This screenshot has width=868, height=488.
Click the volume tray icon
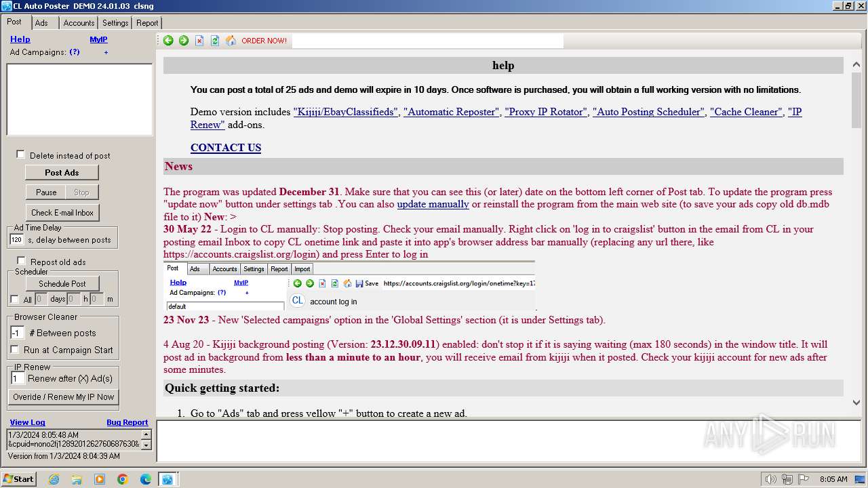[770, 479]
